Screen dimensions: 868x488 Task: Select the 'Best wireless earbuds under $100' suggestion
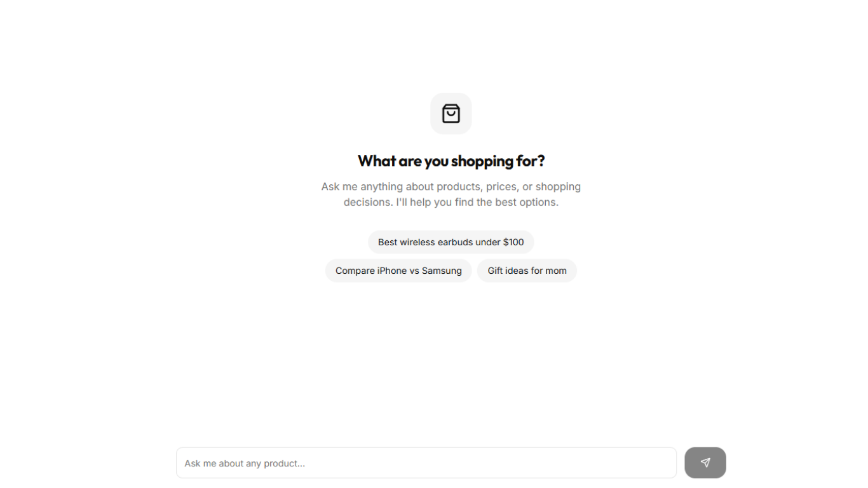coord(451,242)
